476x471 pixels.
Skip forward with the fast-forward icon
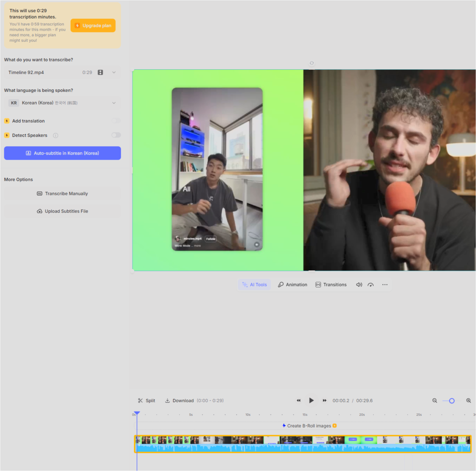tap(324, 400)
